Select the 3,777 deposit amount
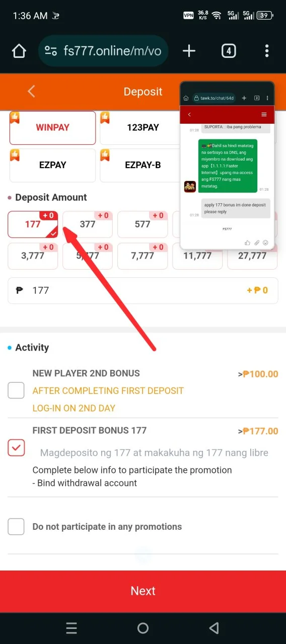This screenshot has height=644, width=286. tap(33, 256)
